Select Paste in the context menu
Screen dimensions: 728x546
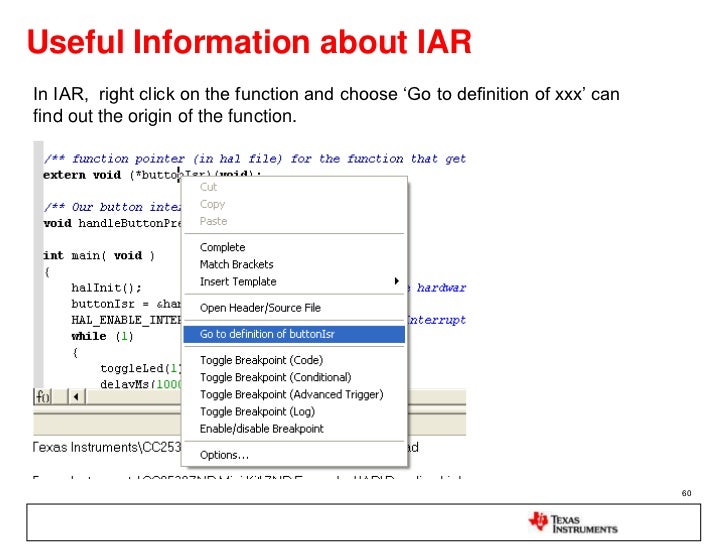click(x=294, y=221)
